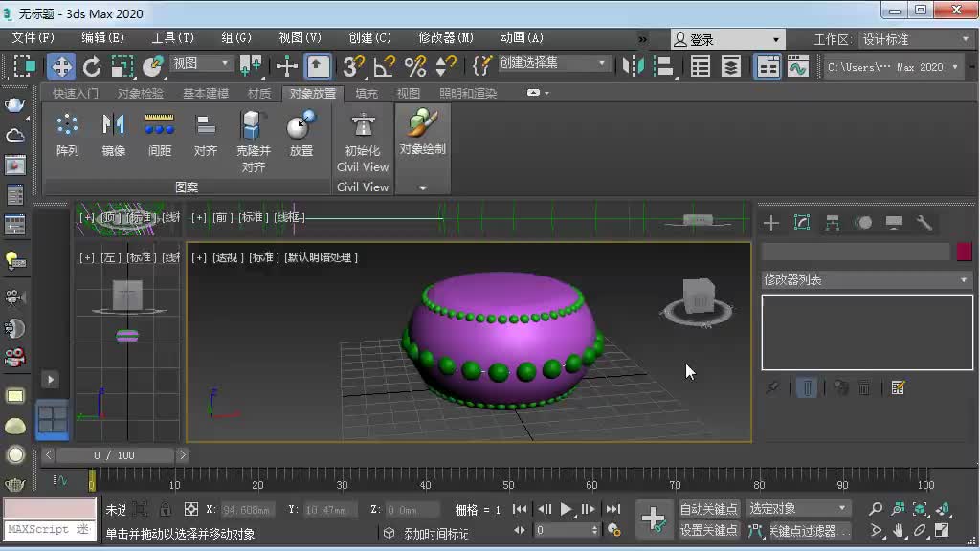Open the 关键点过滤器 key filters
Screen dimensions: 980x551
808,530
